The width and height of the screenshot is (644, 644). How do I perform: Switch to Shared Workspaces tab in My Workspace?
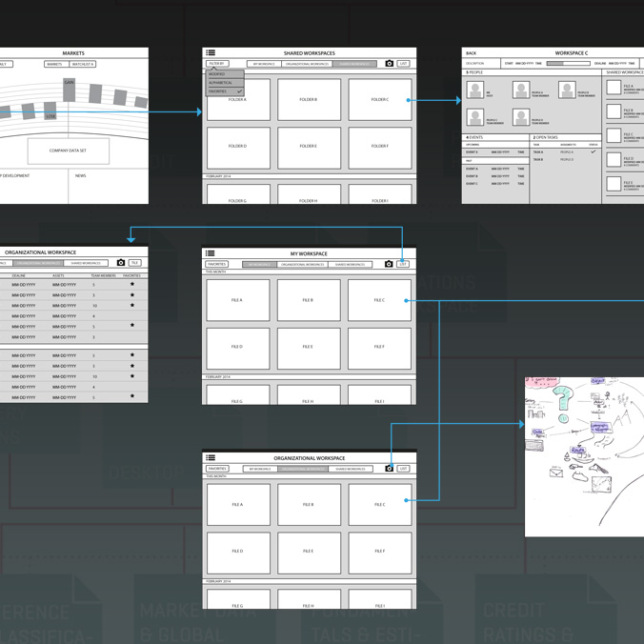click(x=350, y=264)
